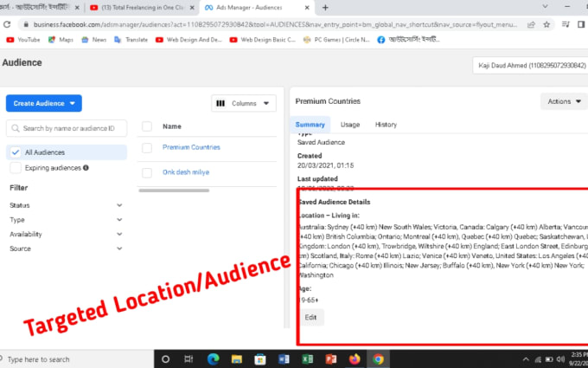Select the Premium Countries row checkbox
Screen dimensions: 588x368
click(147, 148)
